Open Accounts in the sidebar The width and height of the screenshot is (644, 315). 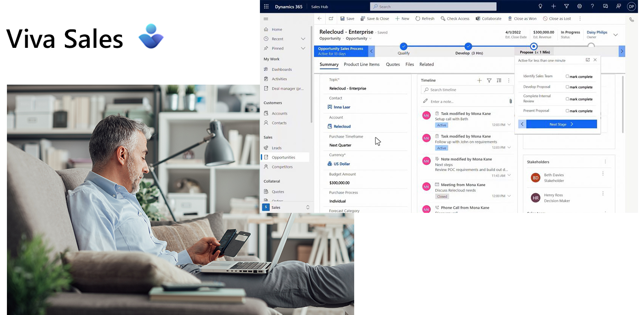pos(279,114)
